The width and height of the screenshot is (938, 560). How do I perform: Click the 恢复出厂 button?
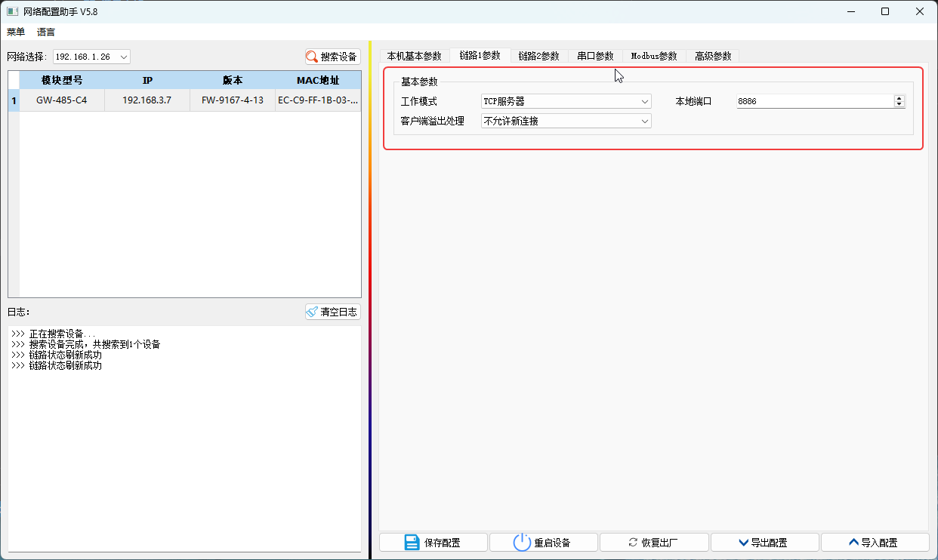[653, 542]
